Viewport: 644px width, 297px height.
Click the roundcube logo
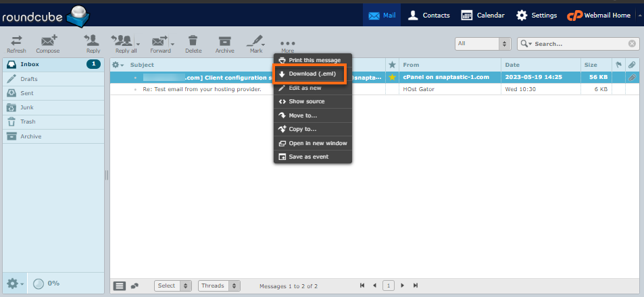click(45, 16)
